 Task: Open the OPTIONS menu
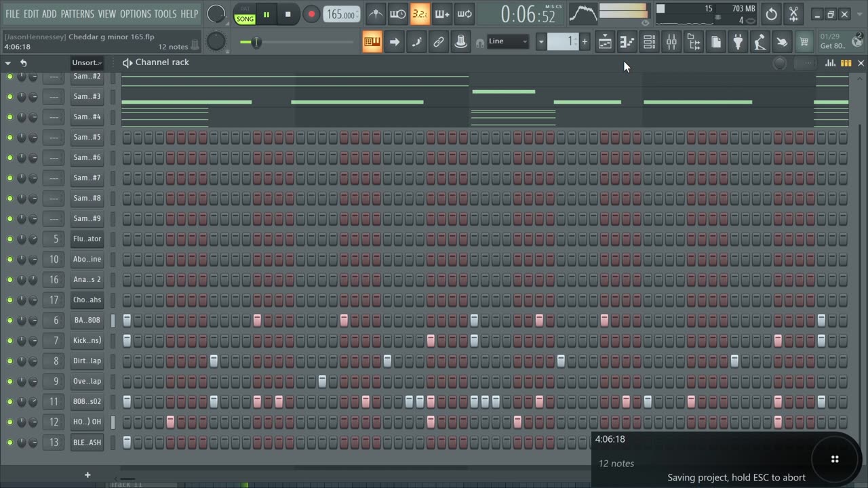click(136, 14)
